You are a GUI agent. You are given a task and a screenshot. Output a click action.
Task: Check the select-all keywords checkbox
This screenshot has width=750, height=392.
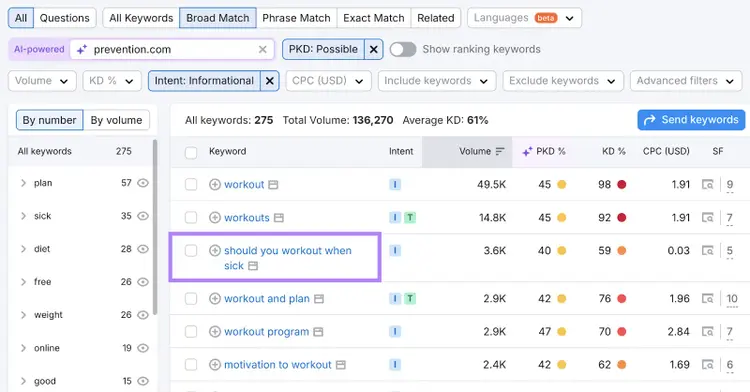tap(191, 152)
